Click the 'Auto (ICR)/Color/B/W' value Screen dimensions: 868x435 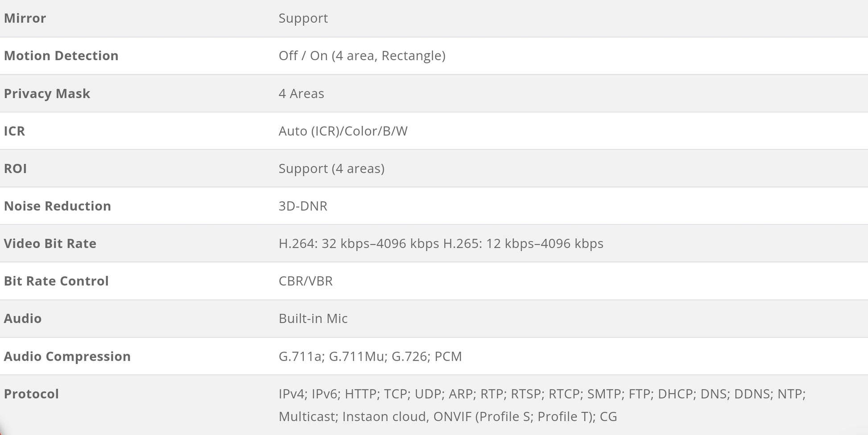343,131
